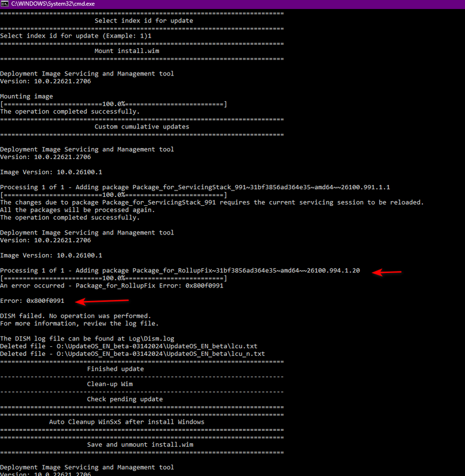Image resolution: width=465 pixels, height=476 pixels.
Task: Click 'All the packages will be processed again.'
Action: click(77, 210)
